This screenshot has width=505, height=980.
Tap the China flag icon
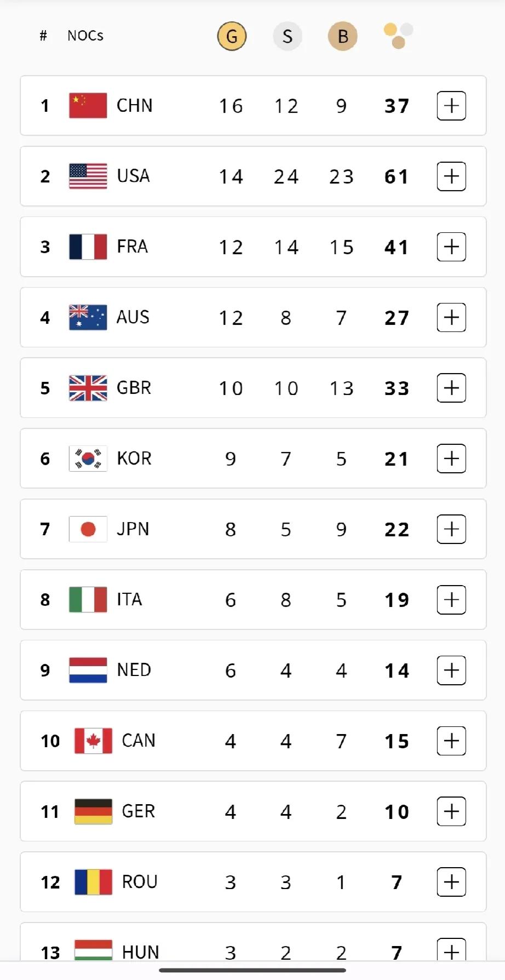click(x=88, y=106)
